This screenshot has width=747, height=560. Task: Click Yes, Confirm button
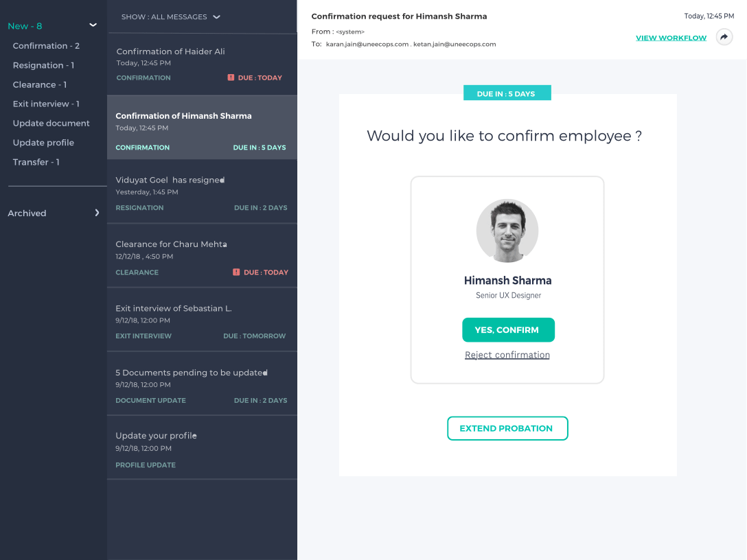coord(508,330)
